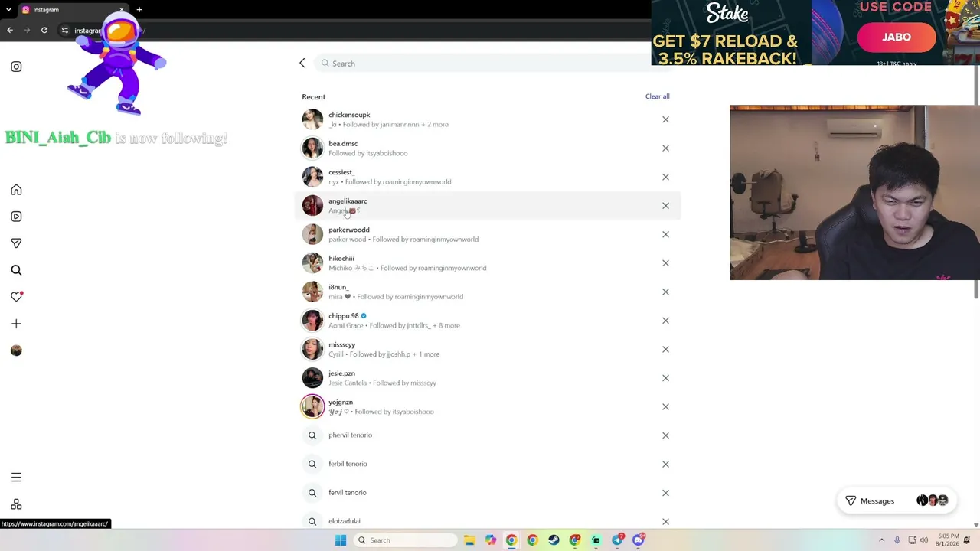Click the Instagram logo in the sidebar

[x=16, y=67]
